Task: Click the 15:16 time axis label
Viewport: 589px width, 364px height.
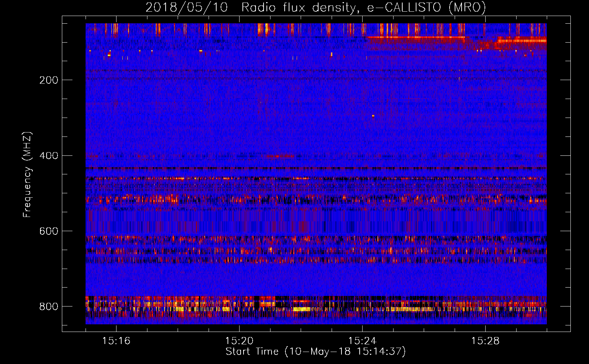Action: point(116,341)
